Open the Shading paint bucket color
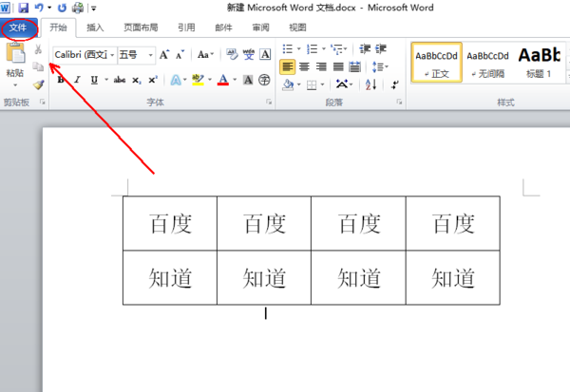 [x=288, y=85]
